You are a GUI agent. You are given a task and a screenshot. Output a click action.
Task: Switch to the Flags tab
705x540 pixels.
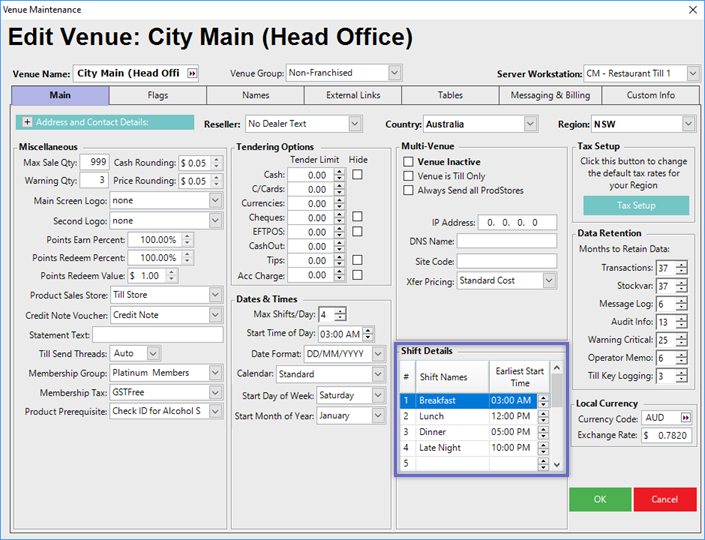[x=157, y=96]
